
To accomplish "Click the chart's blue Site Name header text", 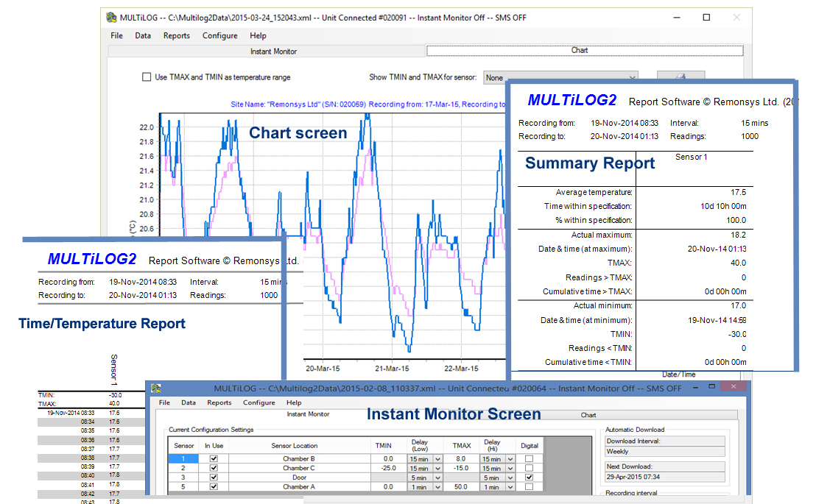I will [x=367, y=104].
